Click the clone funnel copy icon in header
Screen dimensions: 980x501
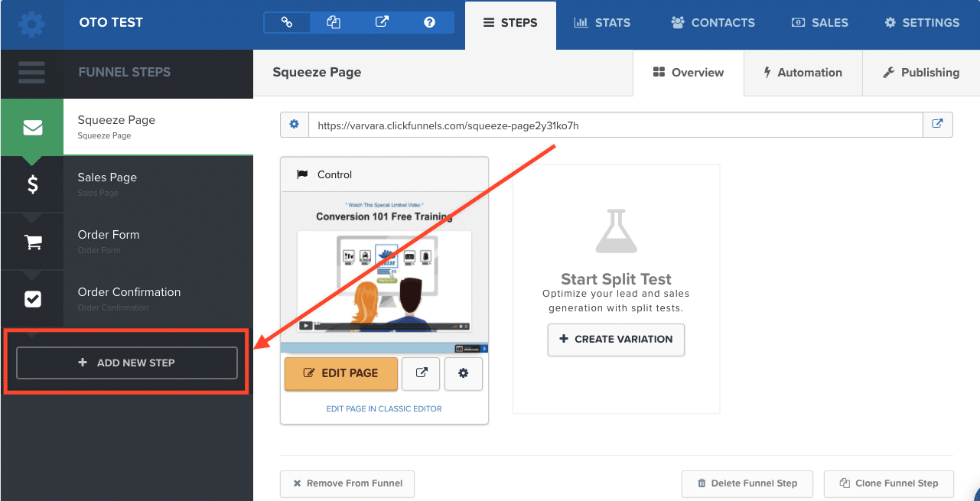(x=334, y=22)
